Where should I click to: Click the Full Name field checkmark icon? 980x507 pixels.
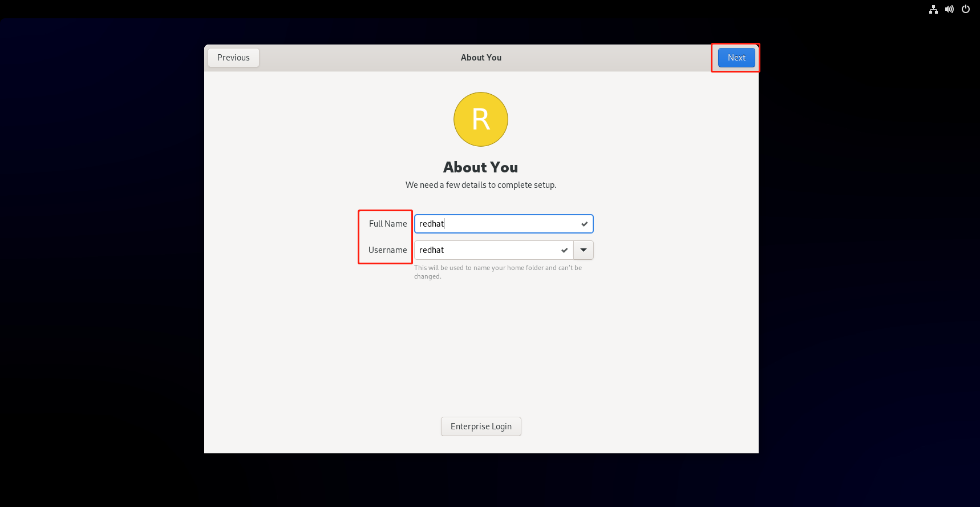click(584, 224)
